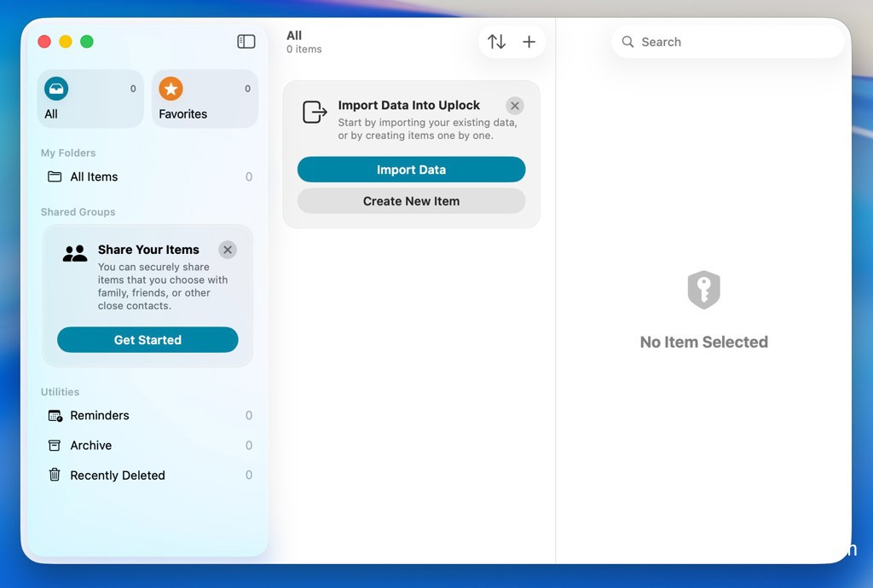This screenshot has width=873, height=588.
Task: Focus the Search input field
Action: point(728,42)
